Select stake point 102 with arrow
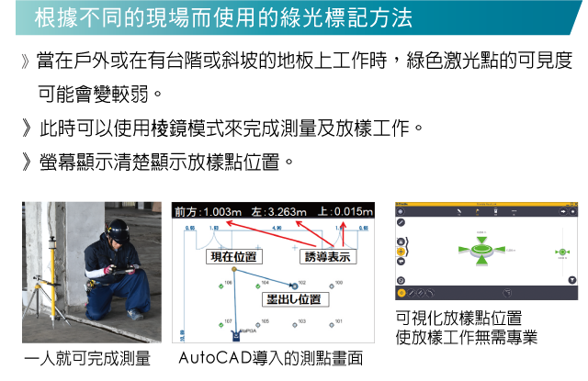588x381 pixels. 295,286
